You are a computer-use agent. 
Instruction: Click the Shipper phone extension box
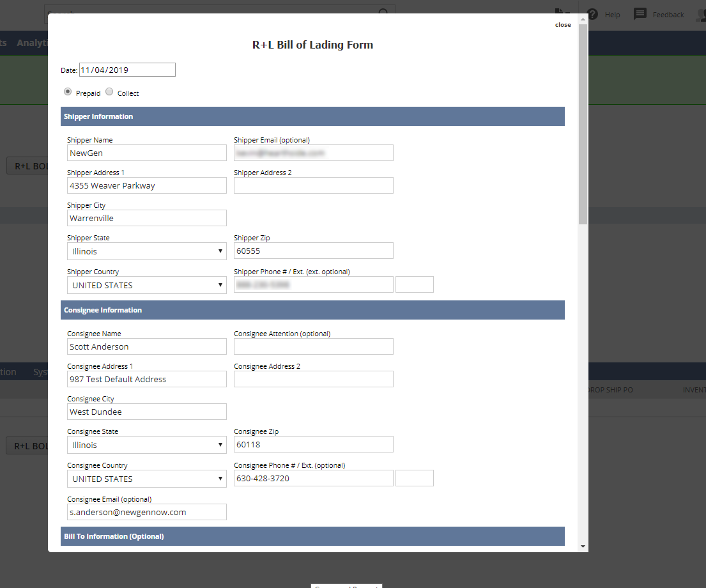click(x=414, y=284)
